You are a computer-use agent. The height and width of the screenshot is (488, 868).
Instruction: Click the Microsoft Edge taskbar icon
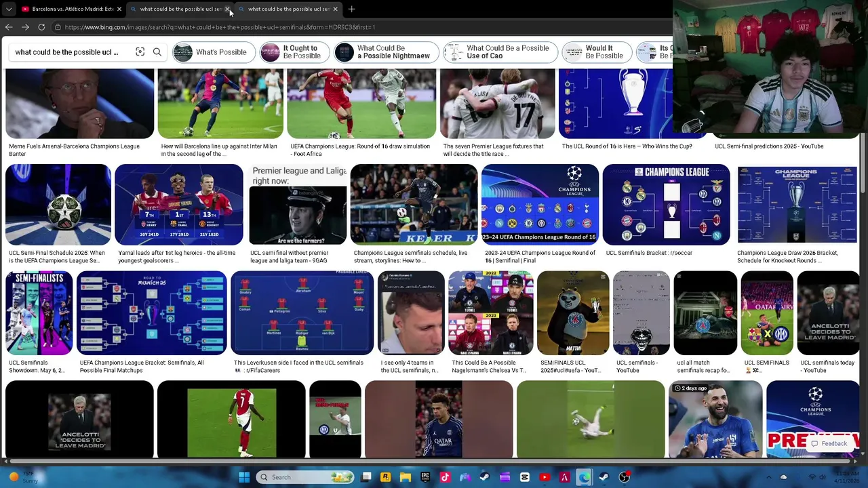point(584,477)
